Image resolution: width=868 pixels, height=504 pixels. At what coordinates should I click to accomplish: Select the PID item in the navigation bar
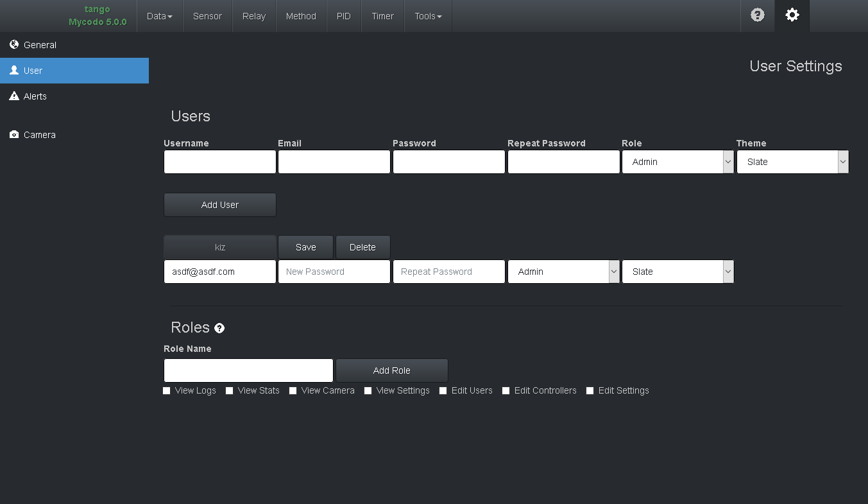(344, 16)
